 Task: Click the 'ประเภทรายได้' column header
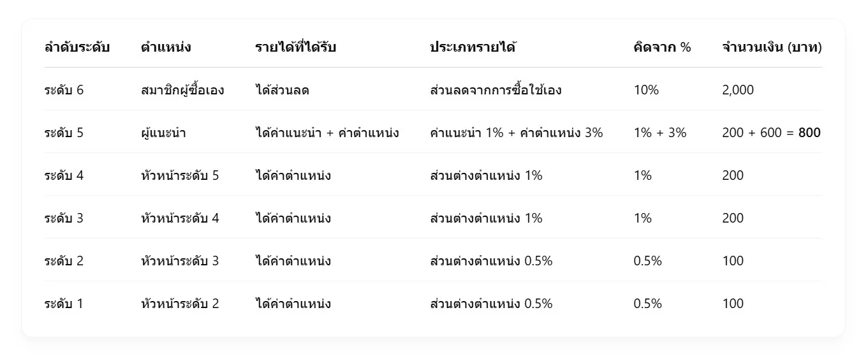tap(473, 47)
